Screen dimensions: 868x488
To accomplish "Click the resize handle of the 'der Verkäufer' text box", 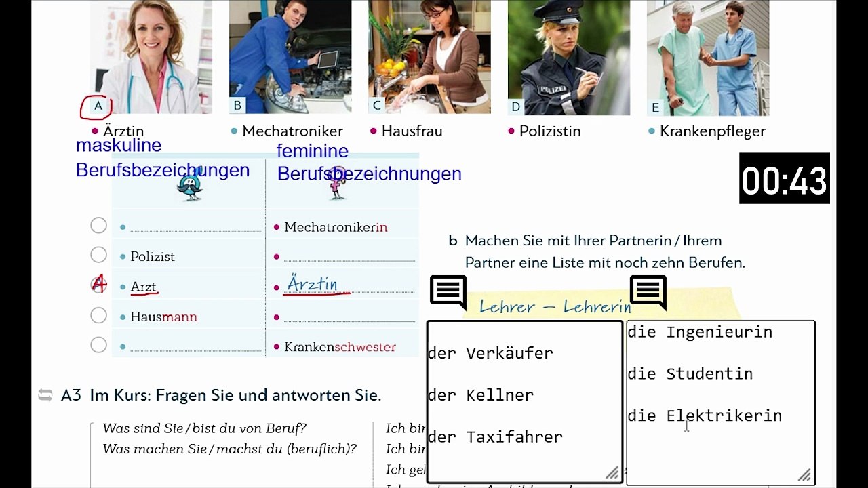I will pos(612,472).
